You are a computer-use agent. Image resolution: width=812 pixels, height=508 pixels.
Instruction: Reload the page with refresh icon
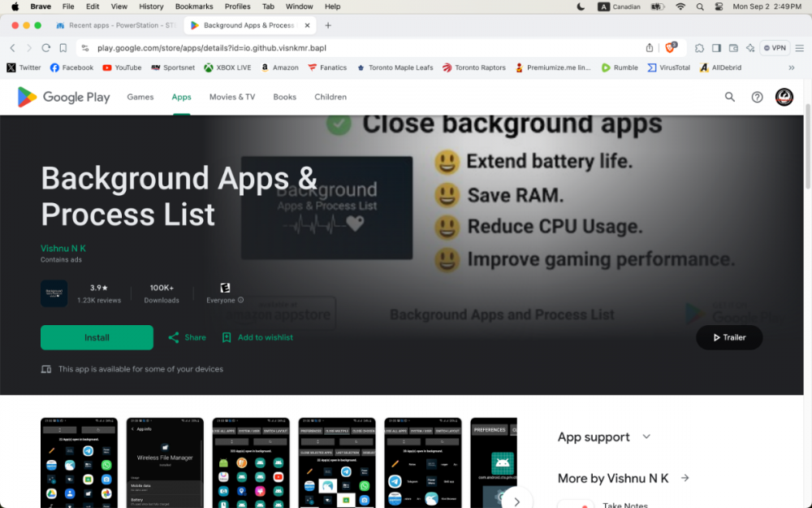46,48
